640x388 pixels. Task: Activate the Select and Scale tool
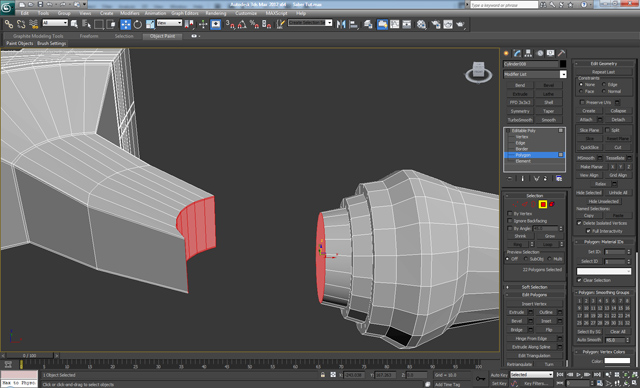150,24
